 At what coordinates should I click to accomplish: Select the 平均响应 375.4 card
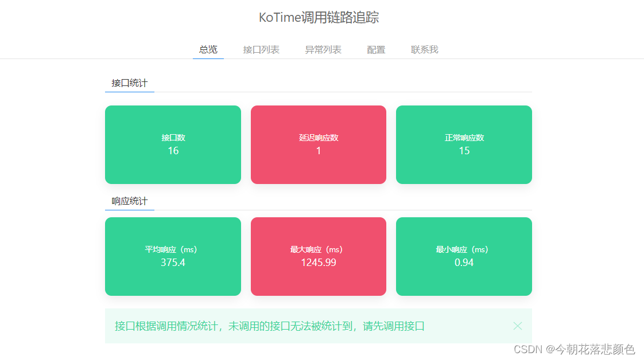pyautogui.click(x=173, y=256)
